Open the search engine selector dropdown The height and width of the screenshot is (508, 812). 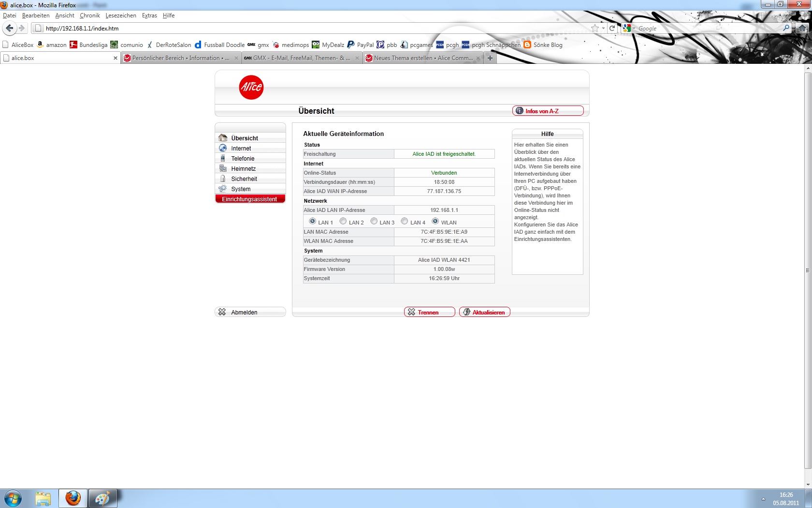[x=628, y=28]
